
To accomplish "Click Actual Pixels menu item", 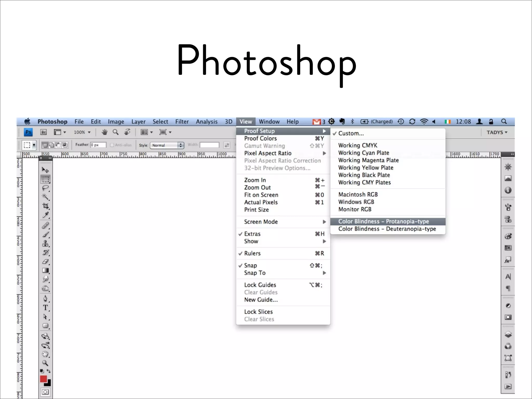I will click(283, 202).
